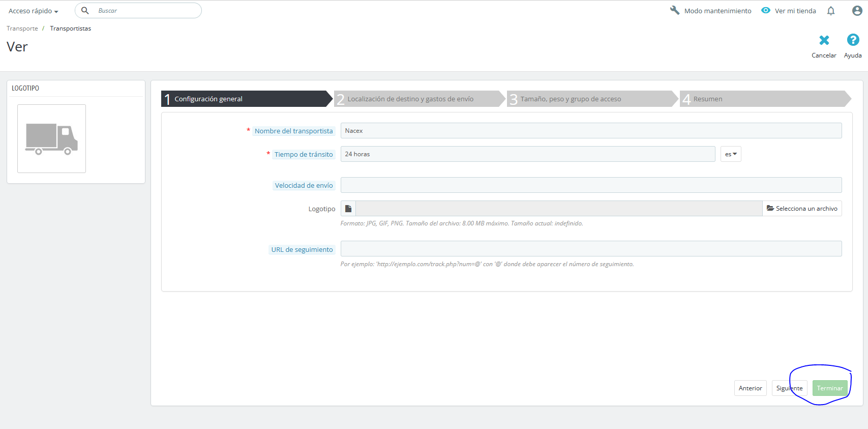Click the maintenance mode wrench icon
The height and width of the screenshot is (429, 868).
pos(675,10)
